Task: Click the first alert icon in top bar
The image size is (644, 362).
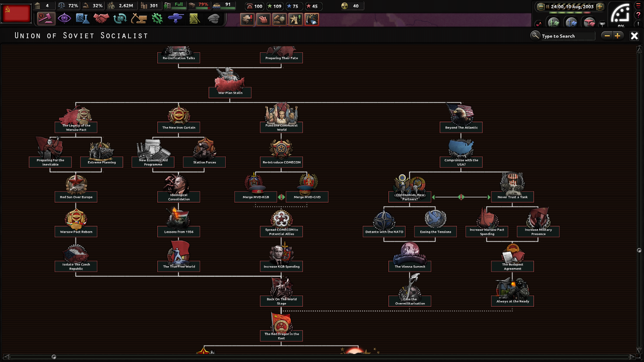Action: (247, 19)
